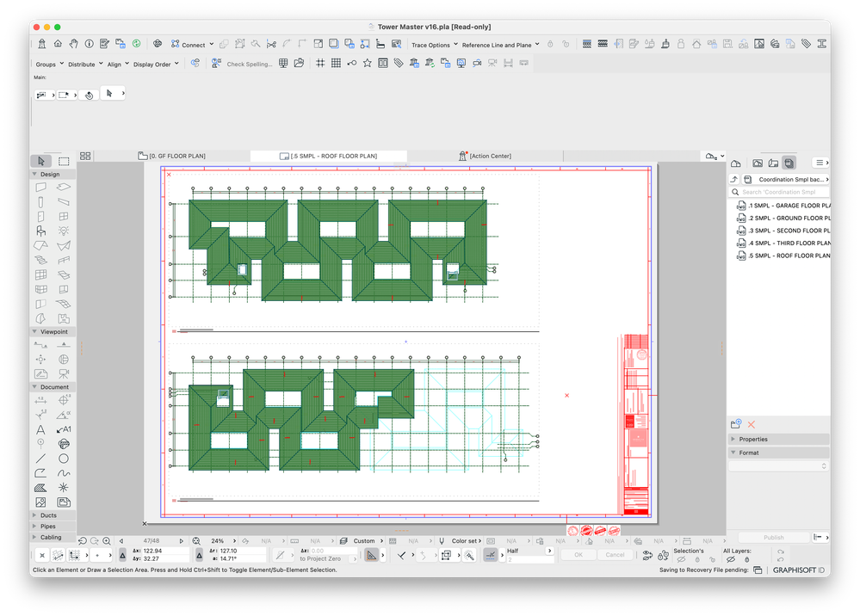This screenshot has width=860, height=616.
Task: Select the Label tool (A1 icon)
Action: coord(64,429)
